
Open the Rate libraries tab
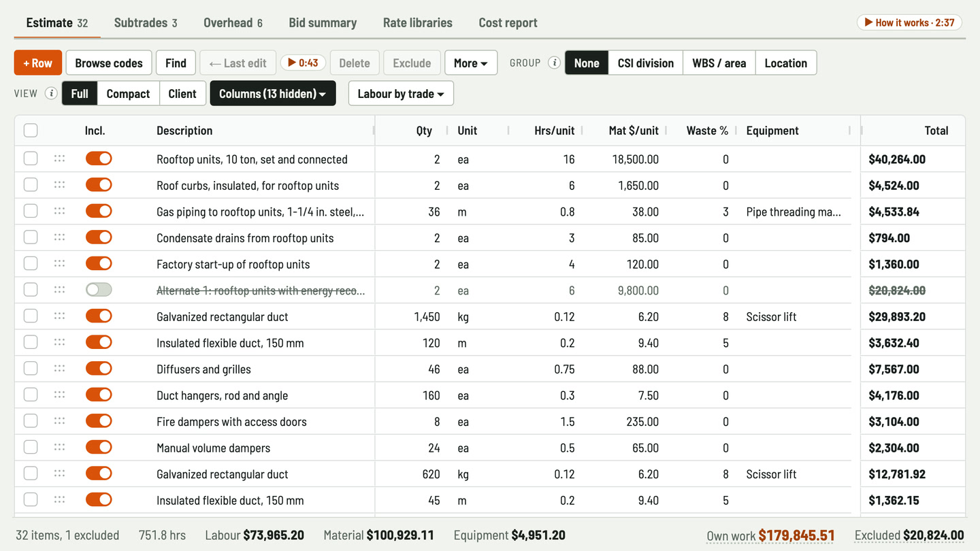418,22
